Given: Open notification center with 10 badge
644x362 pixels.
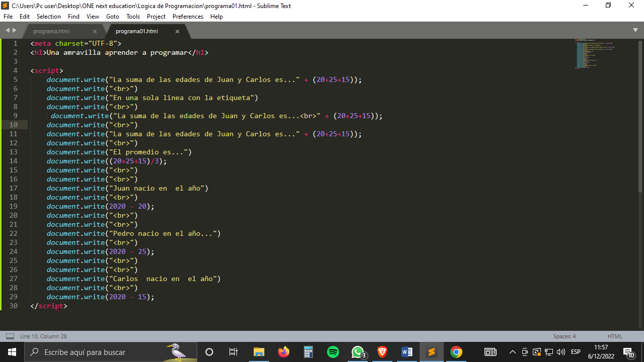Looking at the screenshot, I should (629, 352).
